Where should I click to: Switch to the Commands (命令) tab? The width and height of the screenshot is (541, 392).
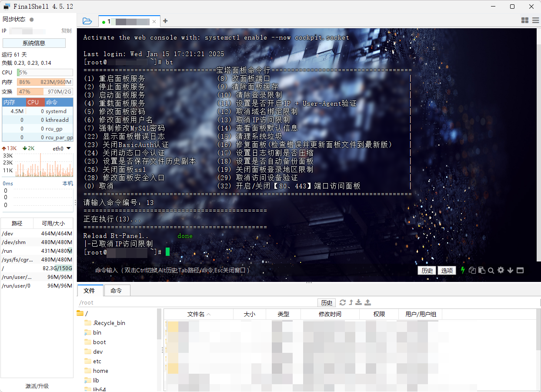[x=116, y=291]
